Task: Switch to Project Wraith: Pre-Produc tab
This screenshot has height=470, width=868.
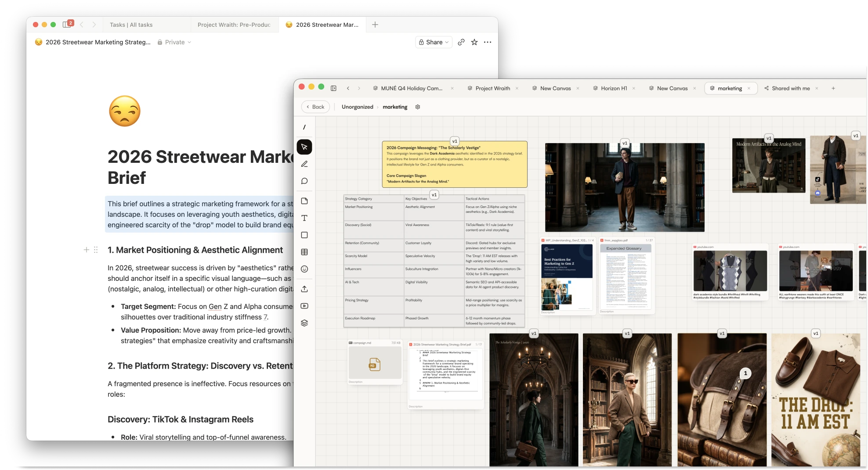Action: (x=234, y=25)
